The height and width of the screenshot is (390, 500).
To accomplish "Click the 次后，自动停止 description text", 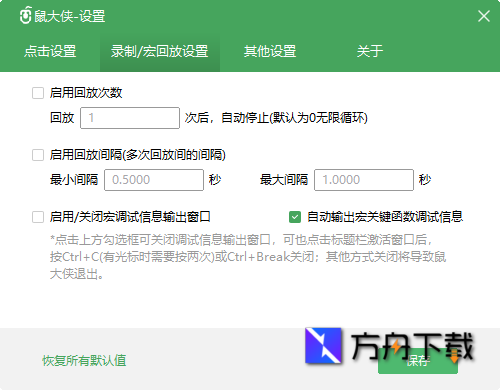I will tap(276, 118).
